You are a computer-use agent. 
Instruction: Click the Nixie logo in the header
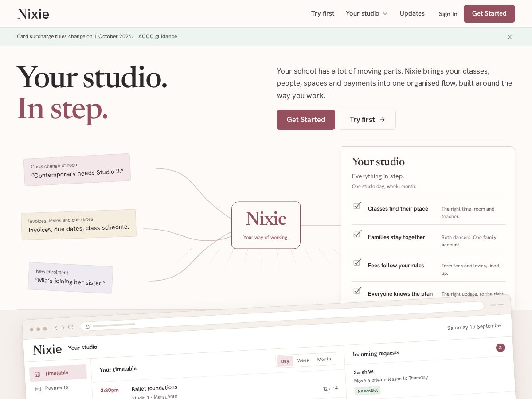pos(33,14)
